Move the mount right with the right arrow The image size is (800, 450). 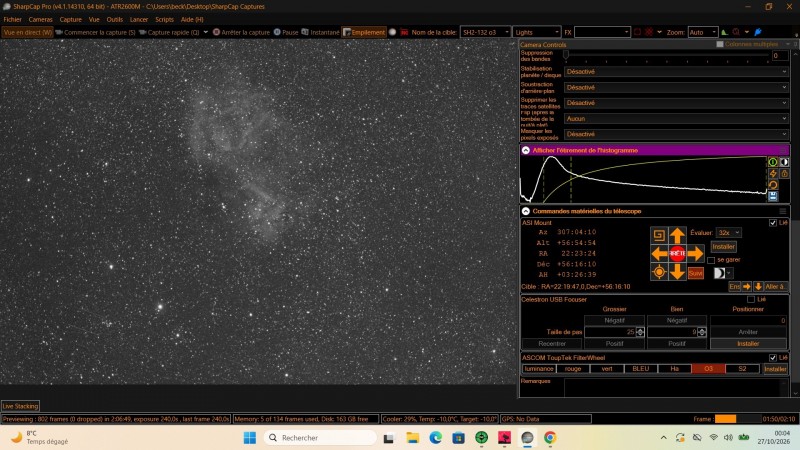pyautogui.click(x=695, y=253)
